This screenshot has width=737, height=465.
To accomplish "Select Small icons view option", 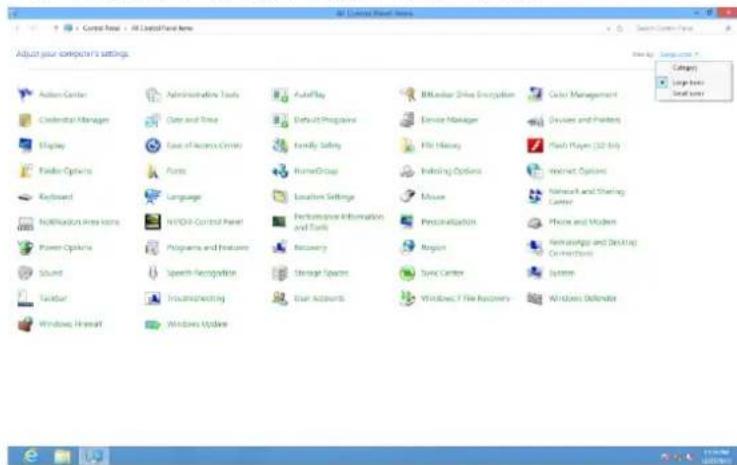I will (x=688, y=94).
